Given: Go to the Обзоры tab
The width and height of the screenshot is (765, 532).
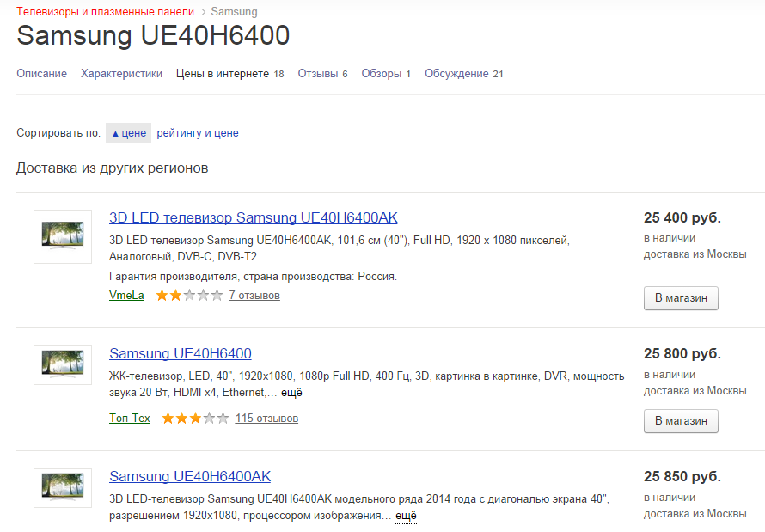Looking at the screenshot, I should click(x=381, y=74).
